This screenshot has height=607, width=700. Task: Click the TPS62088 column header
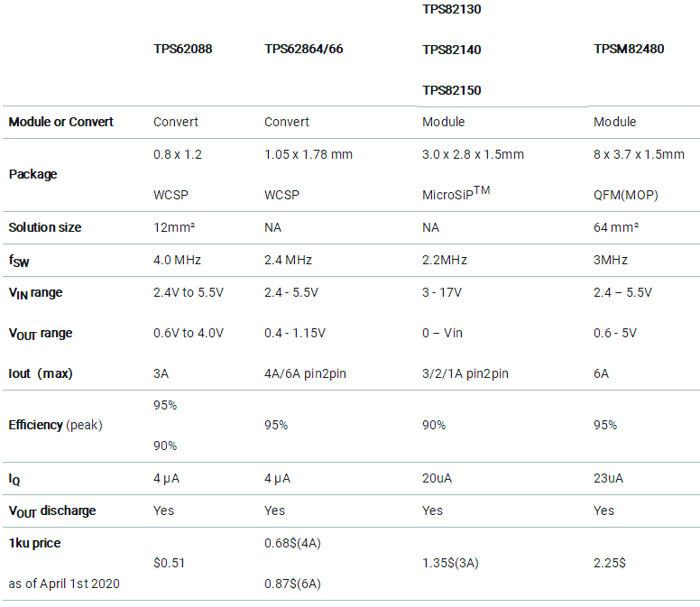tap(182, 50)
